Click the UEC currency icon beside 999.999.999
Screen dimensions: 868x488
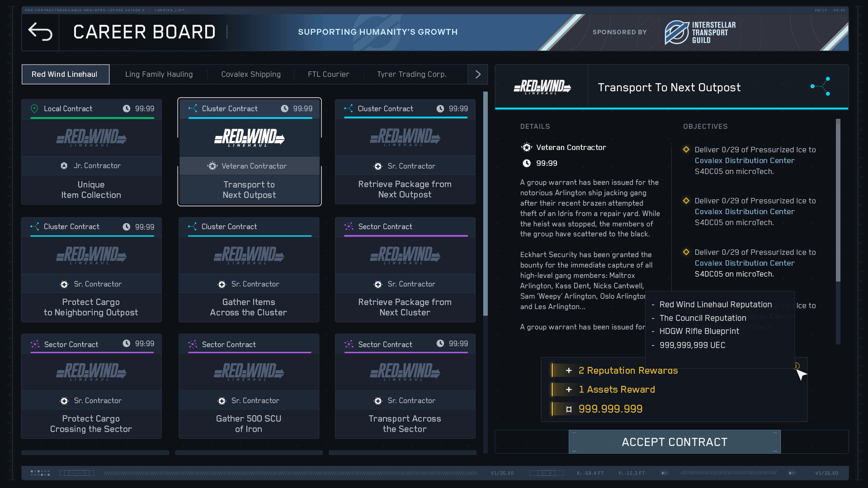click(x=569, y=409)
